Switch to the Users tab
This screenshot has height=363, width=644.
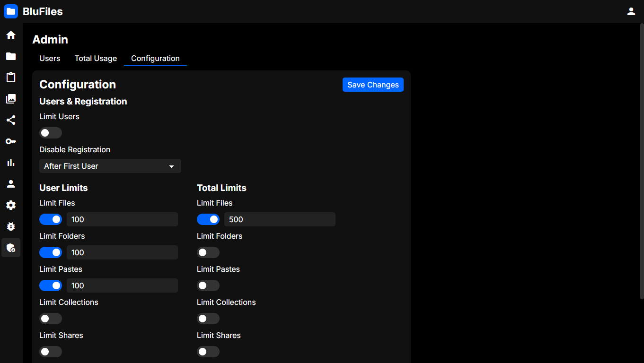tap(50, 58)
